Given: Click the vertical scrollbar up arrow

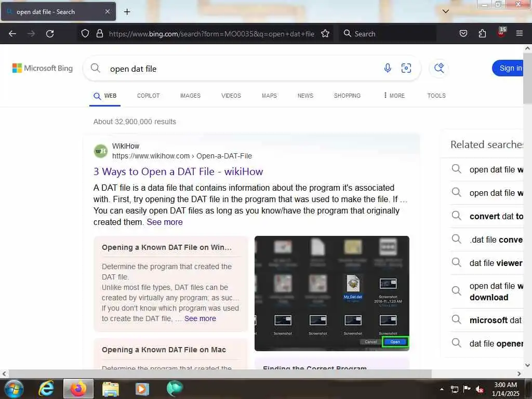Looking at the screenshot, I should [x=528, y=48].
